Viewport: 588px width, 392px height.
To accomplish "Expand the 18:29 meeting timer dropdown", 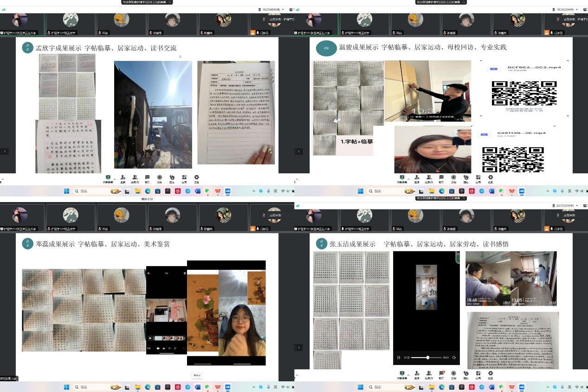I will pyautogui.click(x=283, y=9).
